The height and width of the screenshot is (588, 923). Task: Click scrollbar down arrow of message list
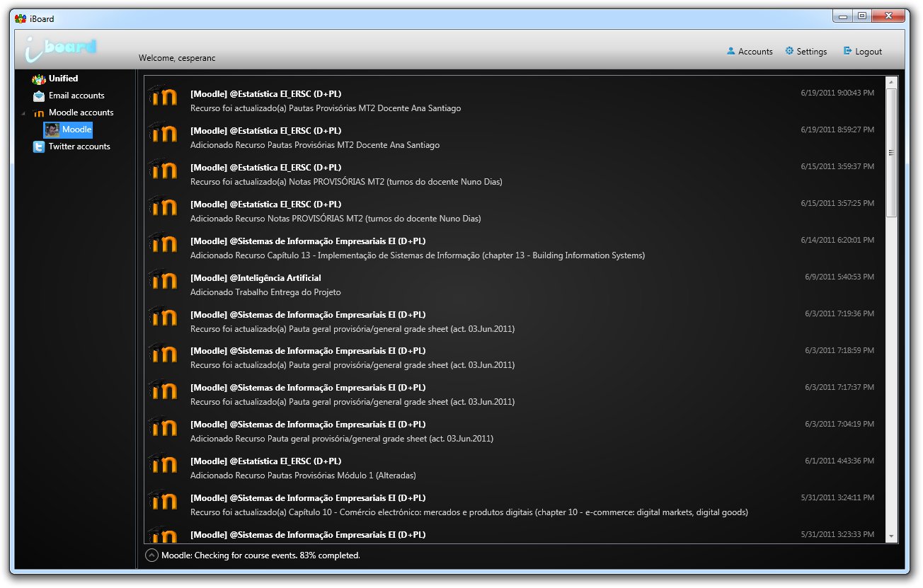click(892, 537)
